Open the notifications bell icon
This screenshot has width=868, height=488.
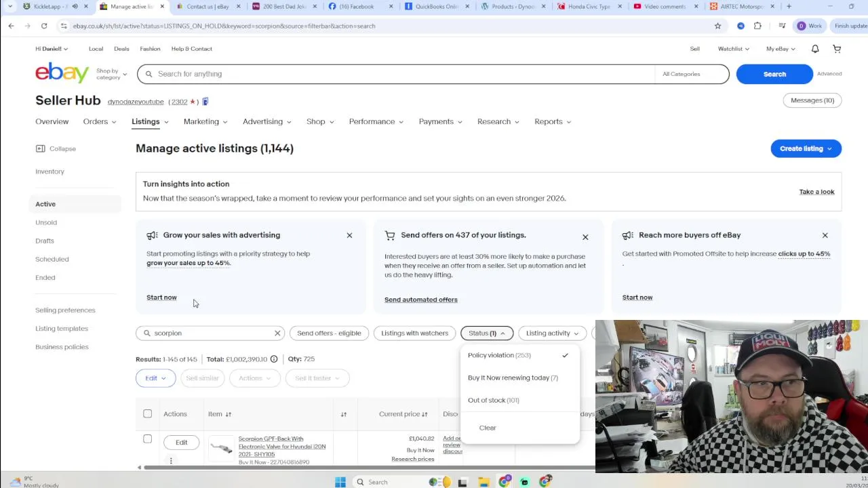(x=815, y=49)
